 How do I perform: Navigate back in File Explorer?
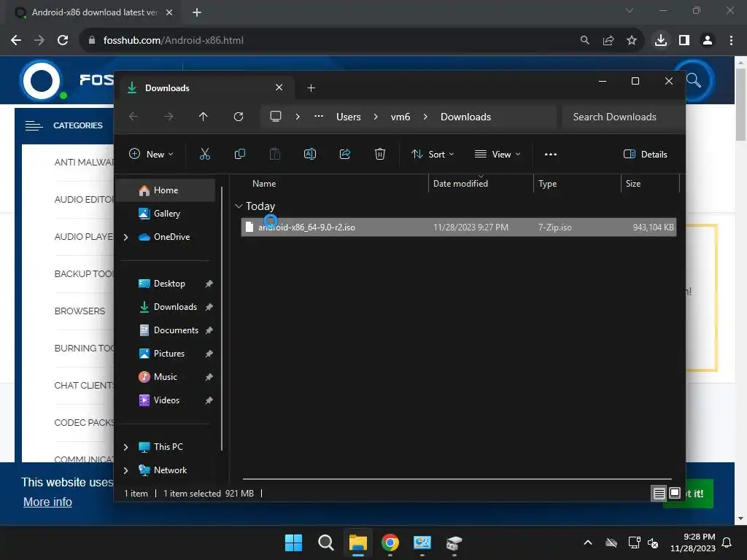point(133,117)
